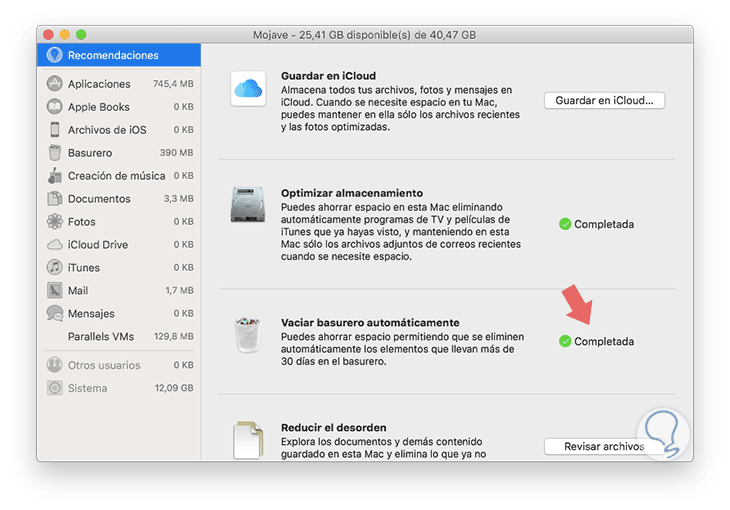The height and width of the screenshot is (510, 730).
Task: Click the Completada status for Vaciar basurero
Action: (603, 342)
